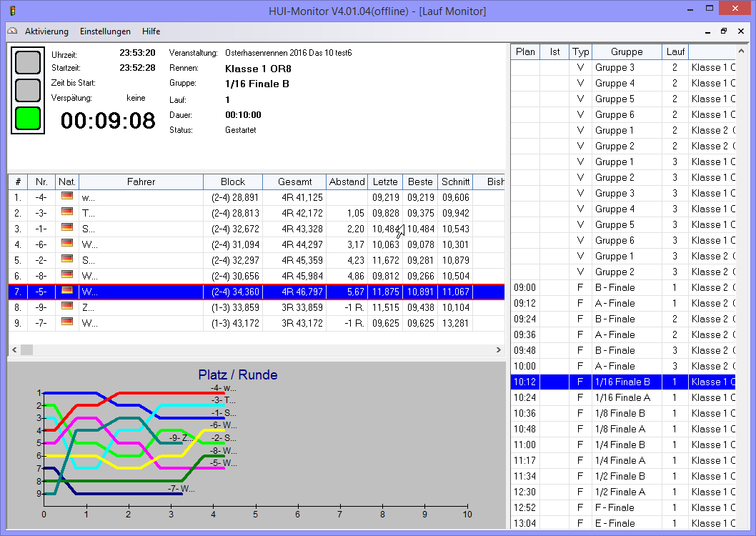Image resolution: width=756 pixels, height=536 pixels.
Task: Click gap value 5,67 in highlighted row
Action: pos(355,292)
